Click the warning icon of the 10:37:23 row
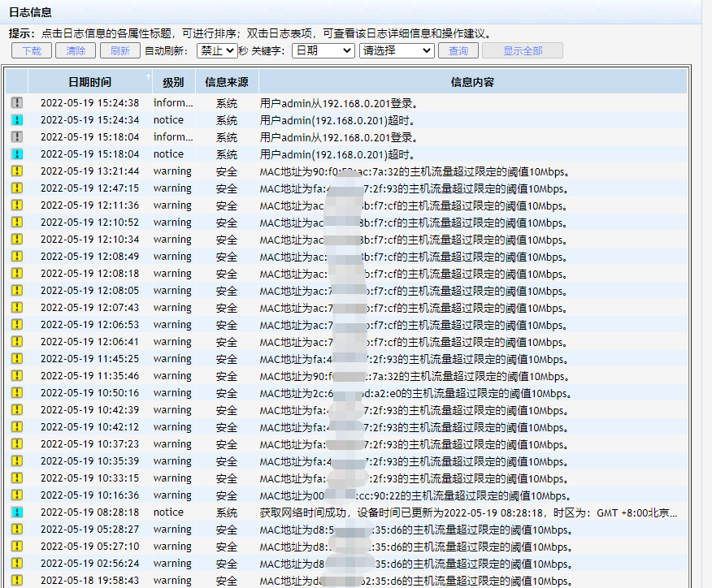This screenshot has width=712, height=588. point(17,444)
